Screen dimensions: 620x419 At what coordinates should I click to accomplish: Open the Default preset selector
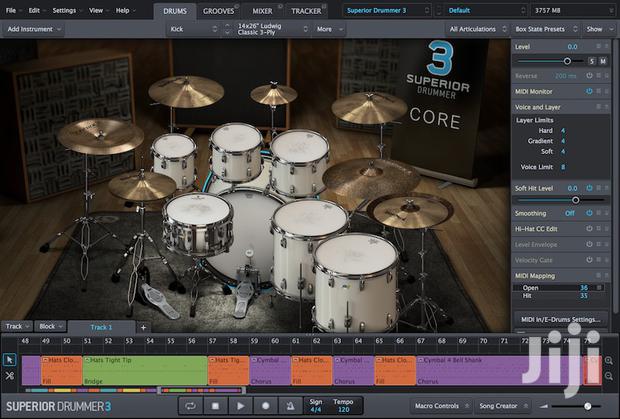[486, 11]
